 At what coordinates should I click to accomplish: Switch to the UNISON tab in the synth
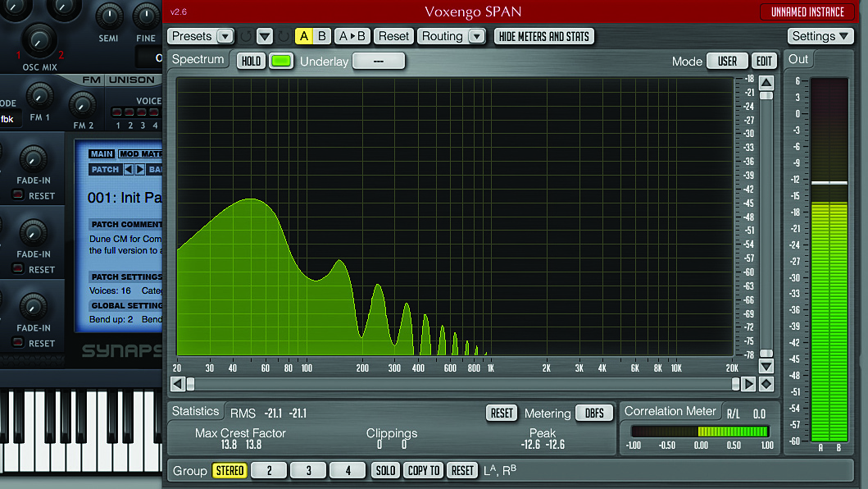(x=132, y=80)
